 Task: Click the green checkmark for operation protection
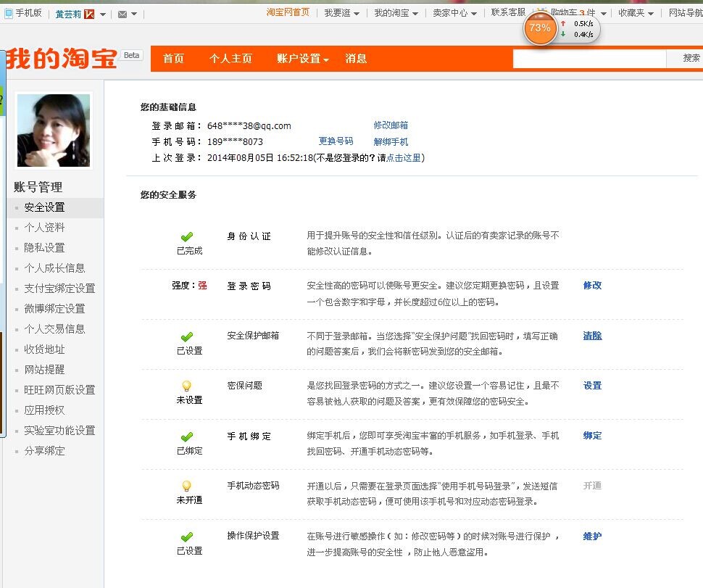click(x=187, y=537)
